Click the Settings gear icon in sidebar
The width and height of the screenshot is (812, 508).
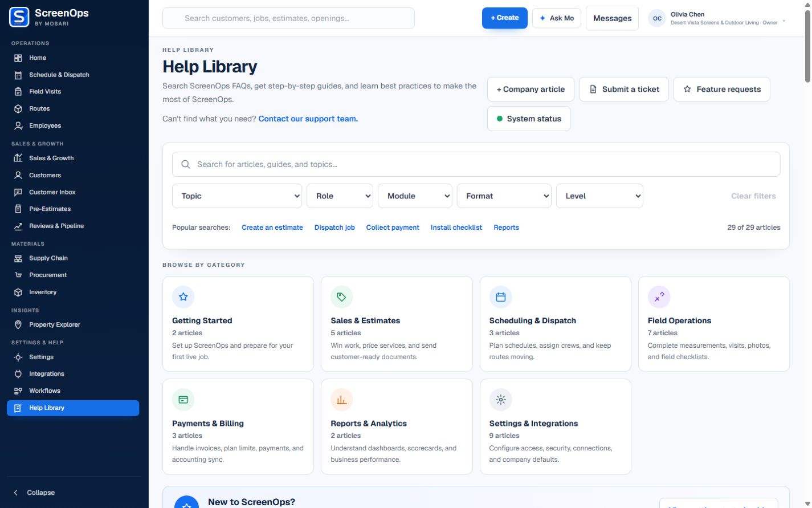click(x=18, y=357)
